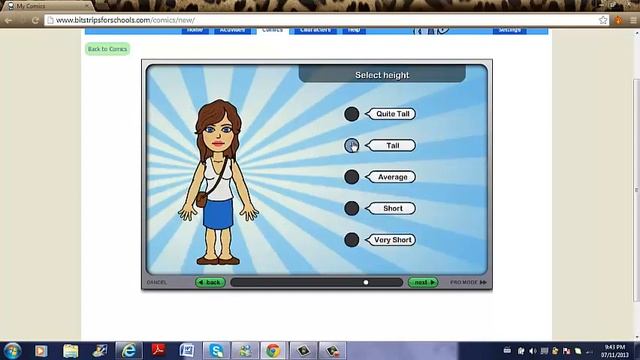Click the progress bar step indicator dot
This screenshot has width=640, height=360.
[366, 282]
